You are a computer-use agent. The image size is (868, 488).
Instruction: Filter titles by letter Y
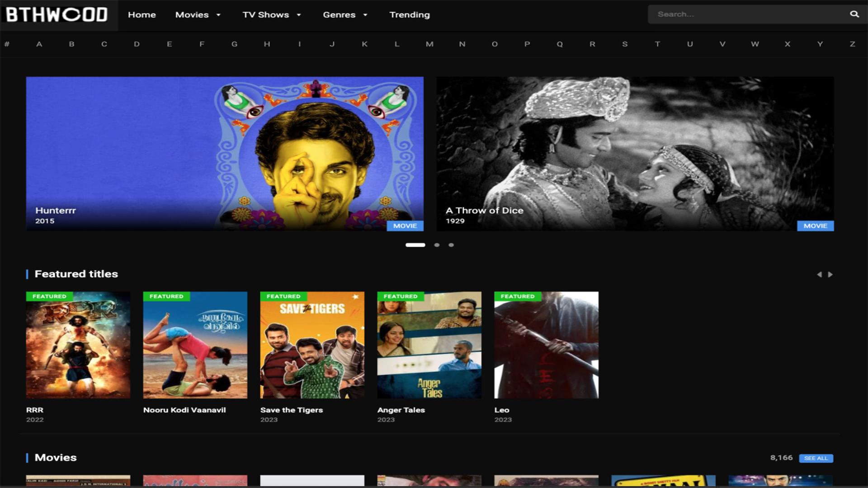click(x=820, y=44)
